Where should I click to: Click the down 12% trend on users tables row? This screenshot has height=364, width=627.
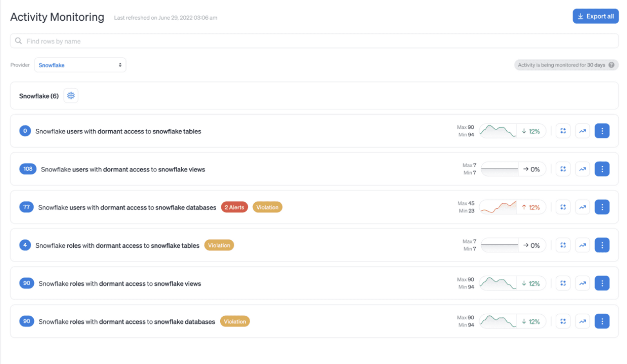(531, 132)
